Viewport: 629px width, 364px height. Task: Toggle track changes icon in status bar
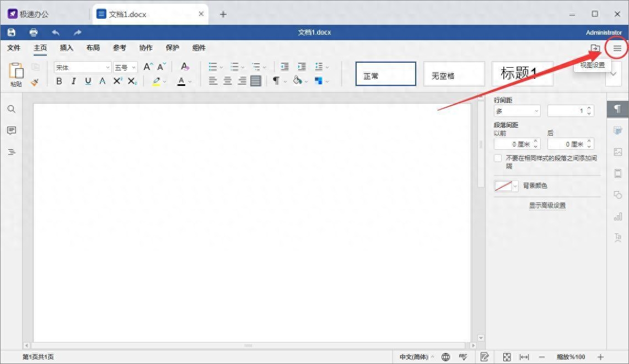pyautogui.click(x=485, y=357)
